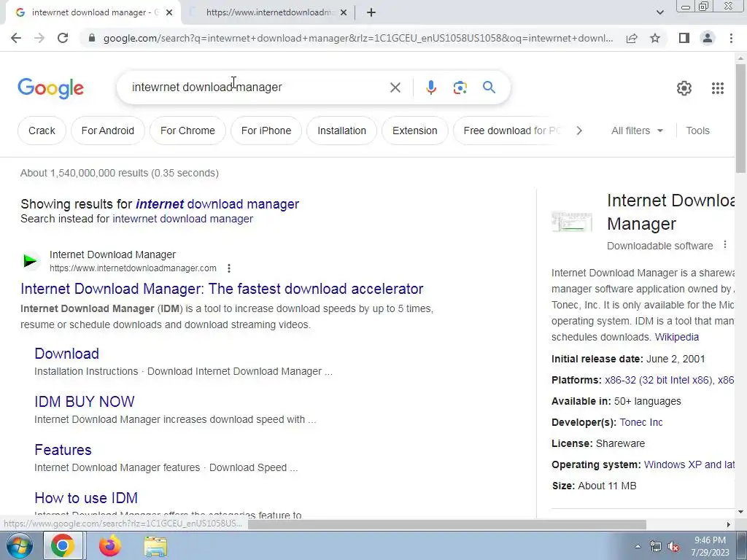Screen dimensions: 747x560
Task: Select the For Chrome filter chip
Action: (x=187, y=131)
